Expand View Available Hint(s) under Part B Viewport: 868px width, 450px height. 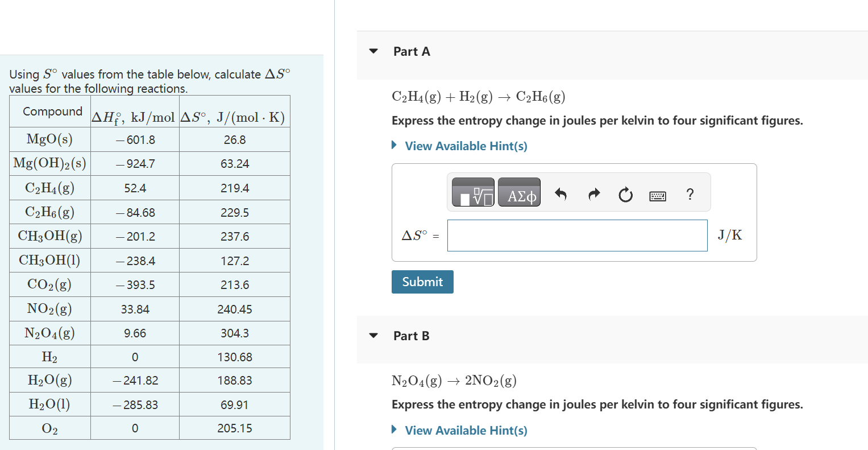tap(466, 430)
